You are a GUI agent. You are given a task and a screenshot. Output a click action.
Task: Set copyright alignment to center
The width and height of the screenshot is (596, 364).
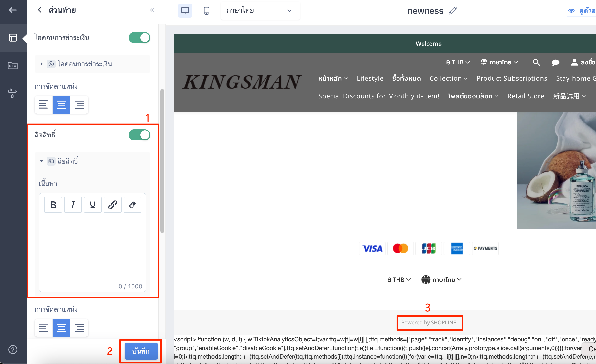point(61,328)
